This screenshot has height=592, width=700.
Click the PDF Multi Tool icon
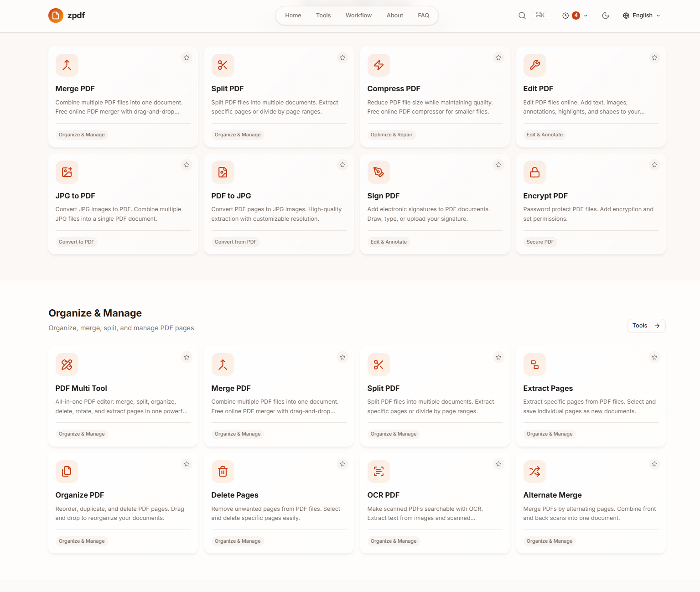point(67,364)
